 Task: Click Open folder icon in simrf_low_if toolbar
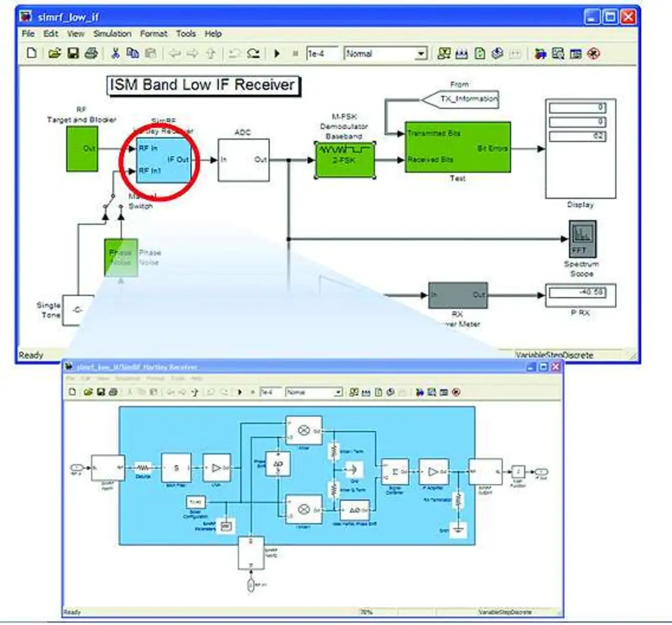pos(54,53)
